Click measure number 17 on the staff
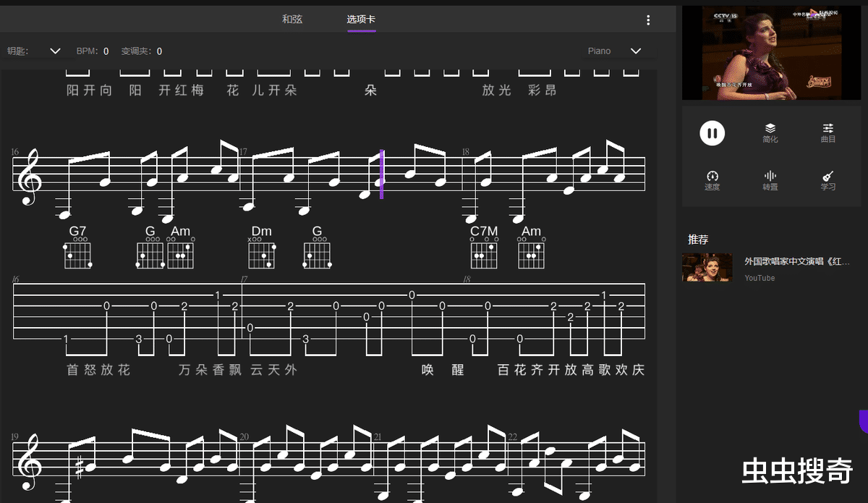Image resolution: width=868 pixels, height=503 pixels. [x=244, y=152]
